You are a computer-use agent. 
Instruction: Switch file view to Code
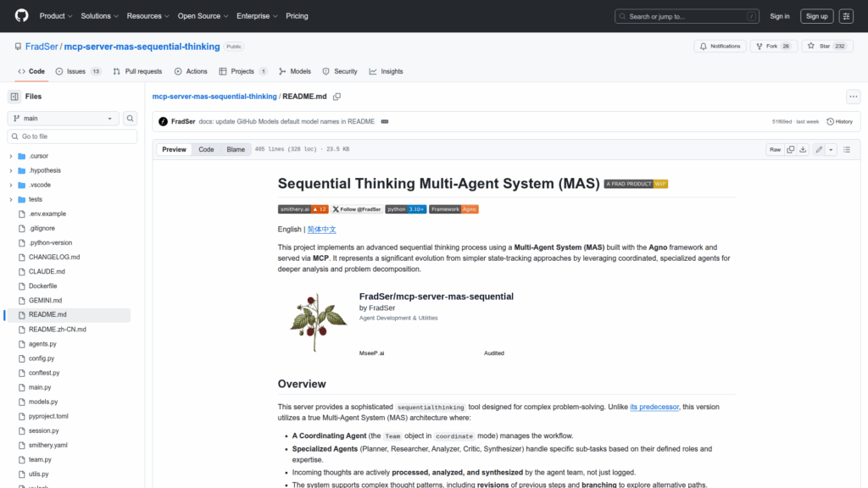[x=206, y=150]
